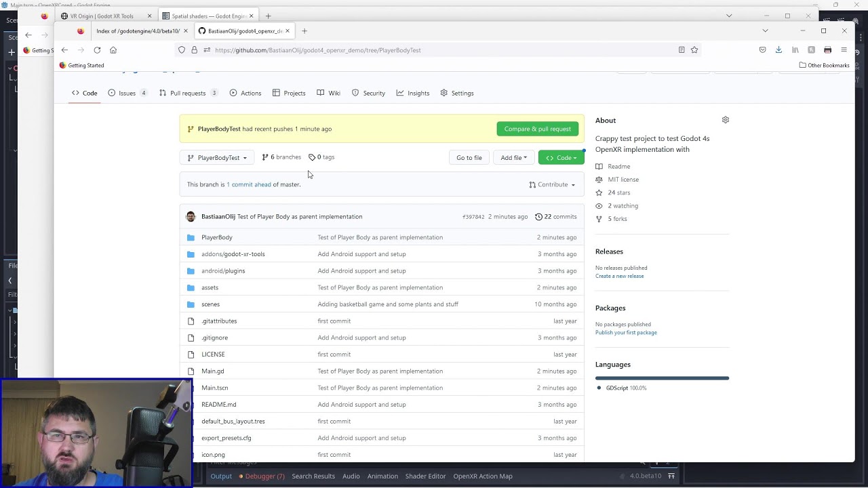The height and width of the screenshot is (488, 868).
Task: Open the Main.tscn file
Action: pyautogui.click(x=214, y=388)
